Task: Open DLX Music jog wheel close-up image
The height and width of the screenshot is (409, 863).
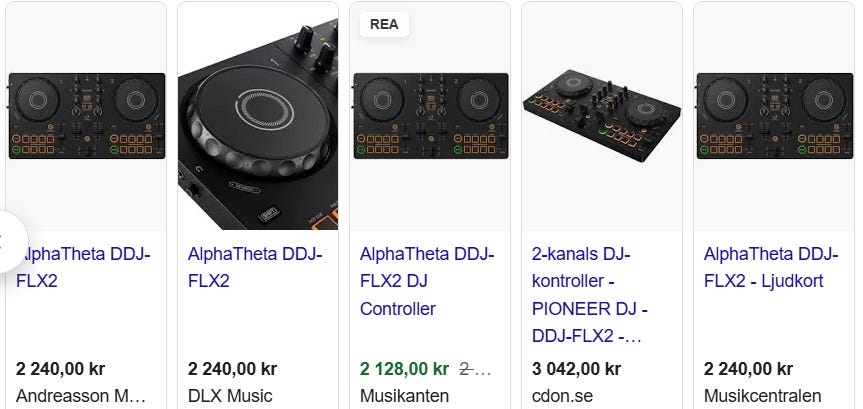Action: 258,115
